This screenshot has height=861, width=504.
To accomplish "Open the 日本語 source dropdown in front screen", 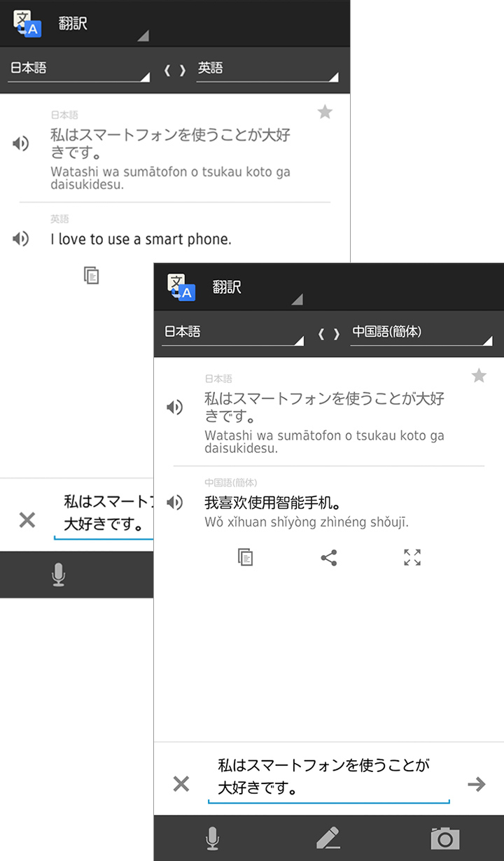I will click(x=232, y=332).
